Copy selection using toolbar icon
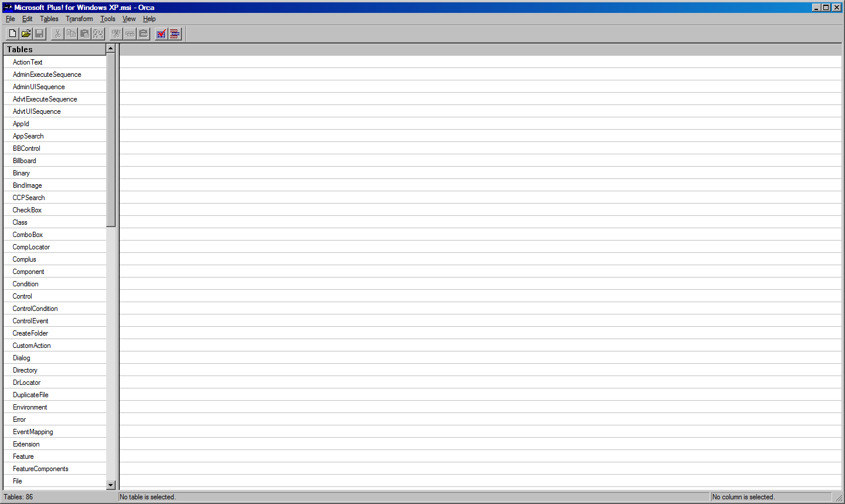 tap(71, 33)
